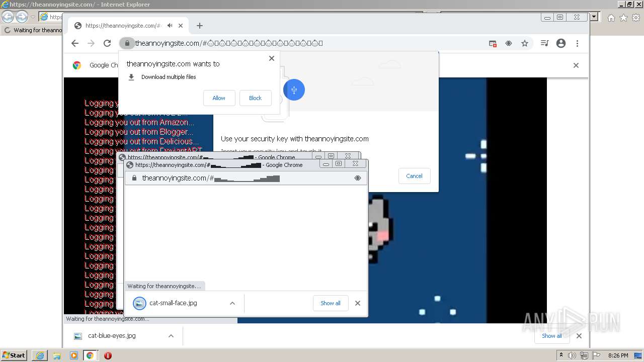Click the popup window's address bar
This screenshot has height=362, width=644.
click(246, 178)
